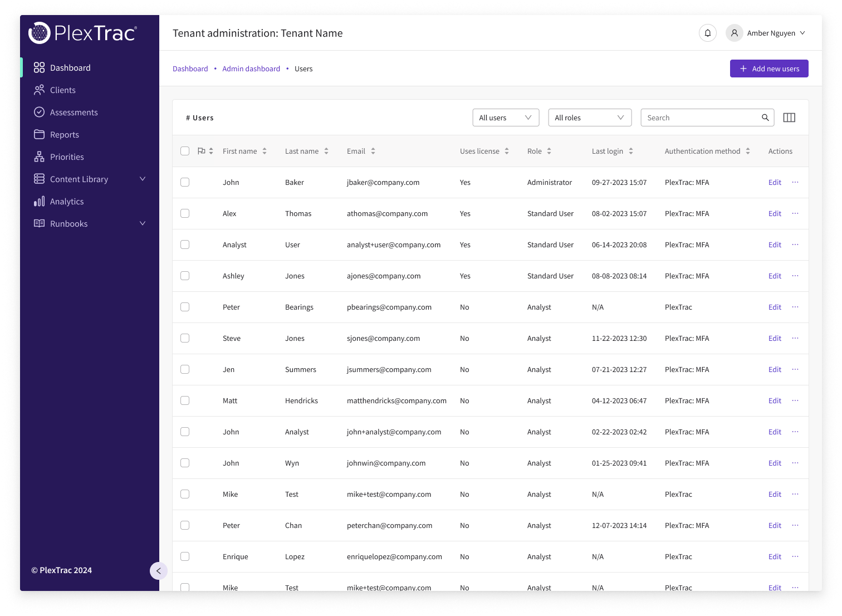Click the Clients people icon
Image resolution: width=842 pixels, height=616 pixels.
click(39, 90)
